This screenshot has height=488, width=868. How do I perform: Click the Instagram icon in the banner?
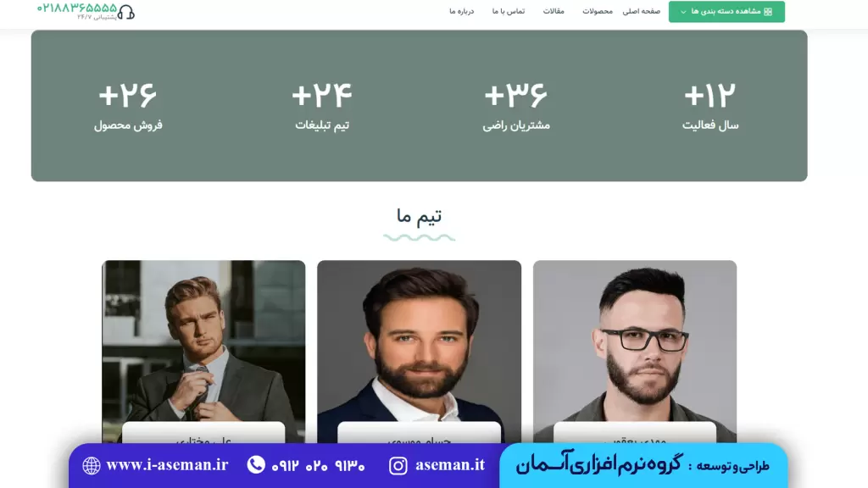point(398,466)
